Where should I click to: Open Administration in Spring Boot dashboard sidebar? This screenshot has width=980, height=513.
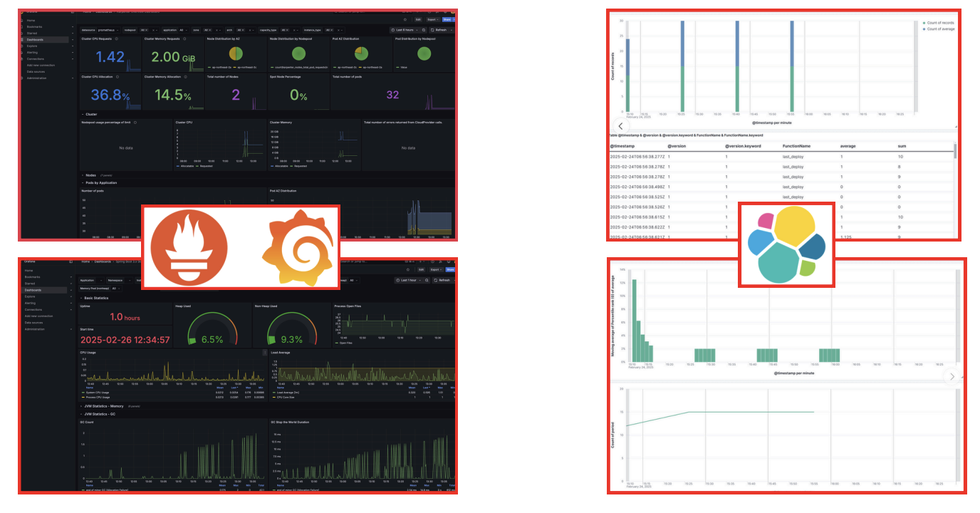(35, 329)
